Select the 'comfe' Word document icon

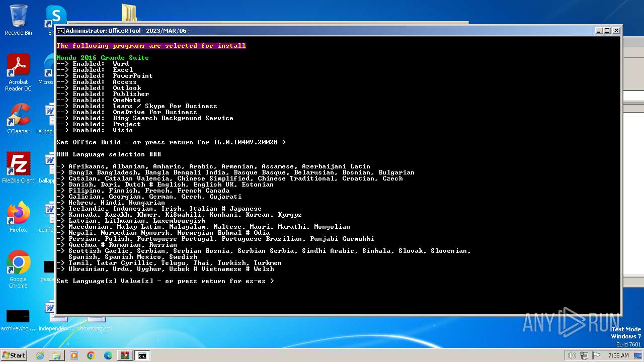click(x=48, y=217)
